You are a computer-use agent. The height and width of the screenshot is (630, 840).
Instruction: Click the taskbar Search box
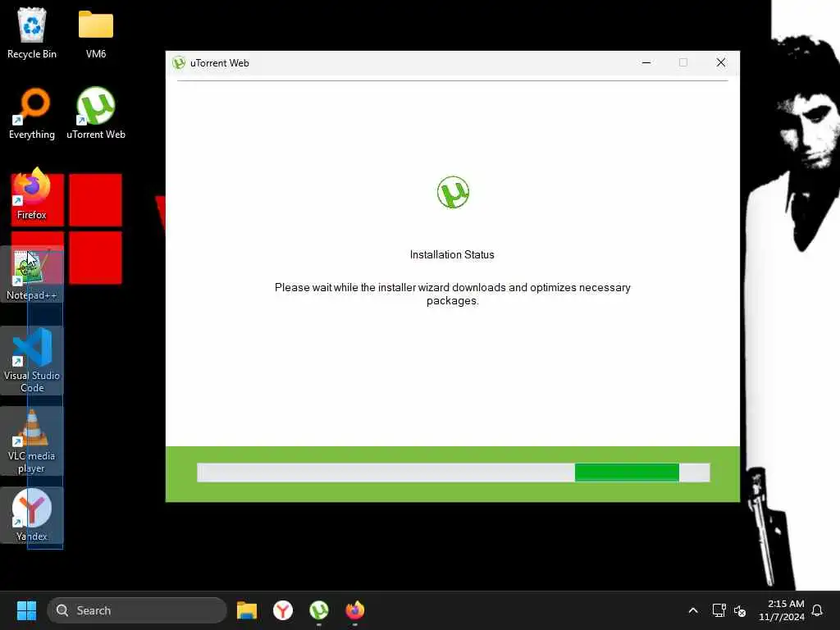137,610
